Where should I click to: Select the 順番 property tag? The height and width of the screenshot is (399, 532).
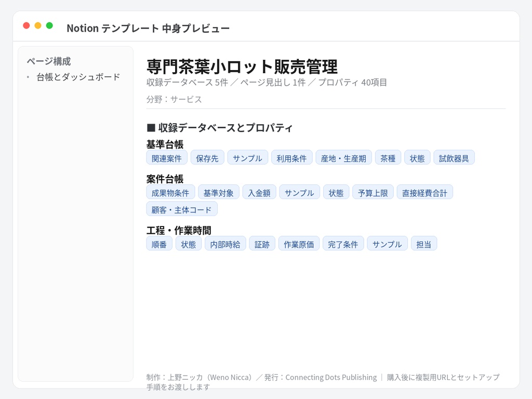(x=159, y=244)
